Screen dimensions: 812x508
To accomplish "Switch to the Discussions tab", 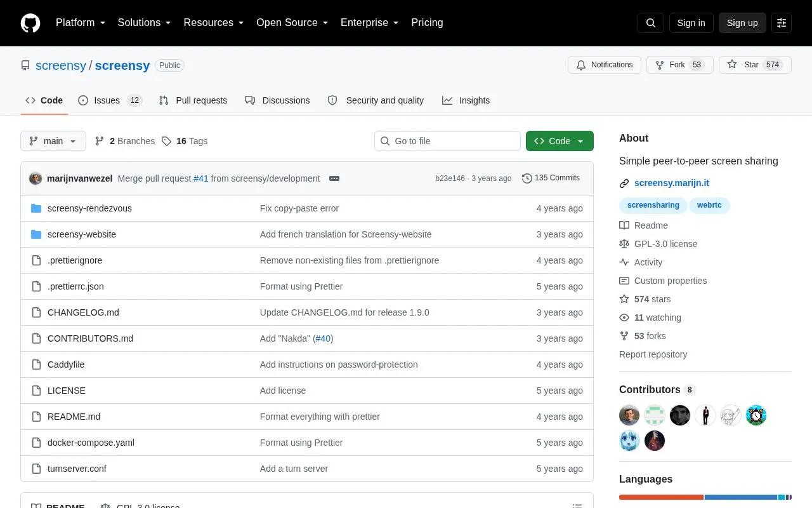I will 277,100.
